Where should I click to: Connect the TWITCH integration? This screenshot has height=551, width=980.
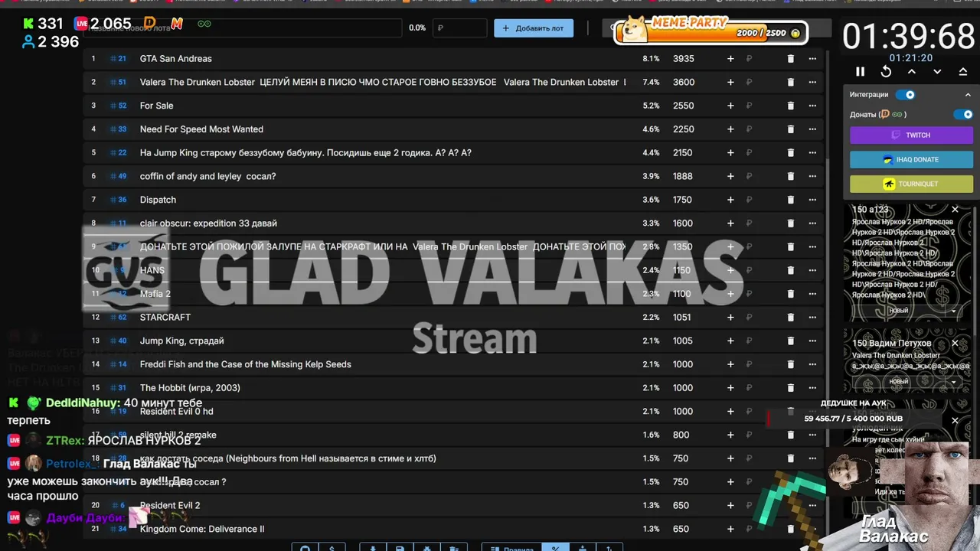pyautogui.click(x=911, y=135)
